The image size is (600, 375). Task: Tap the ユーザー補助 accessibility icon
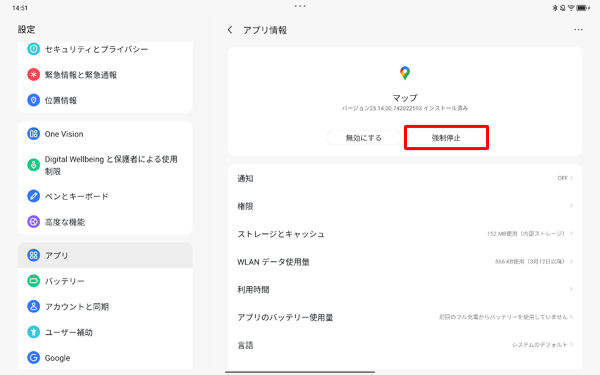34,332
